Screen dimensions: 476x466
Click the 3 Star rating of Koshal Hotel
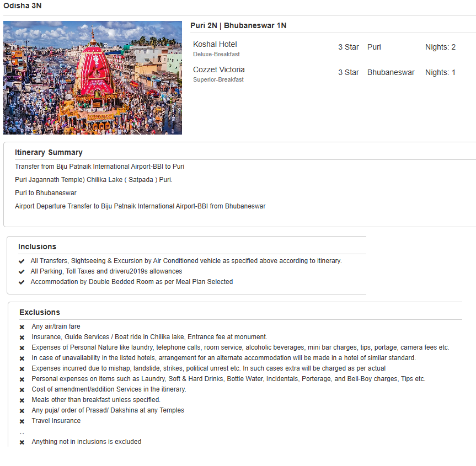(349, 47)
